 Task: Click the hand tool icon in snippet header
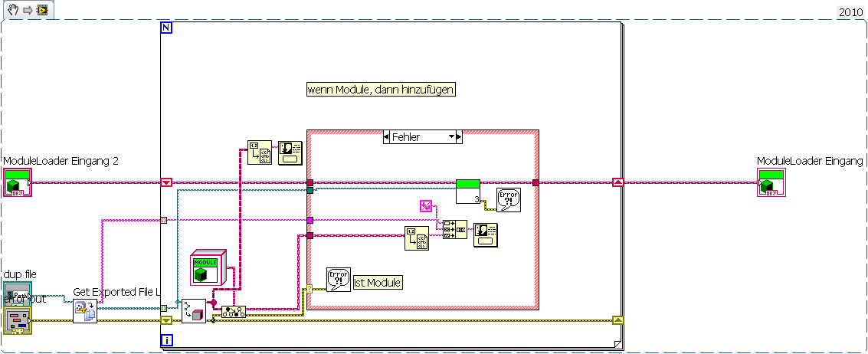click(x=12, y=9)
